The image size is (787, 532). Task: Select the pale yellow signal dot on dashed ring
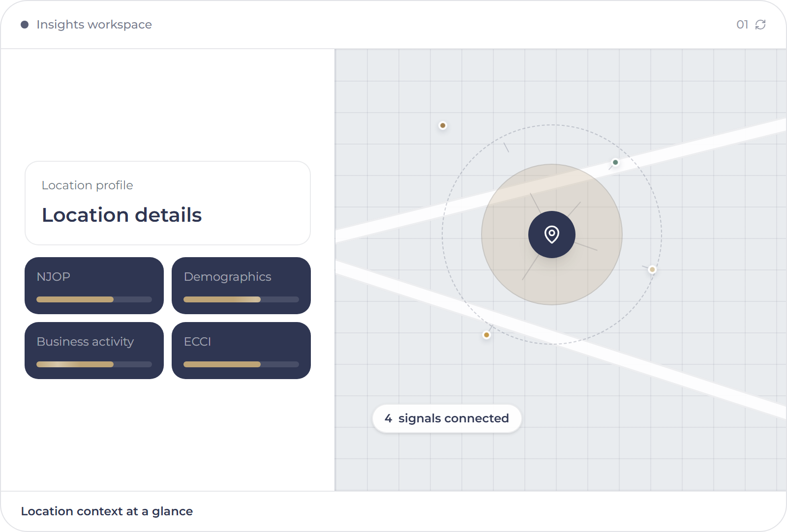652,269
